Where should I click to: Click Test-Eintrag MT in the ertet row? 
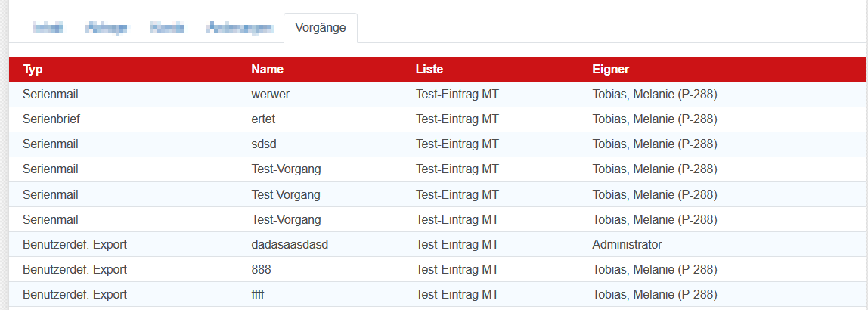(x=457, y=119)
